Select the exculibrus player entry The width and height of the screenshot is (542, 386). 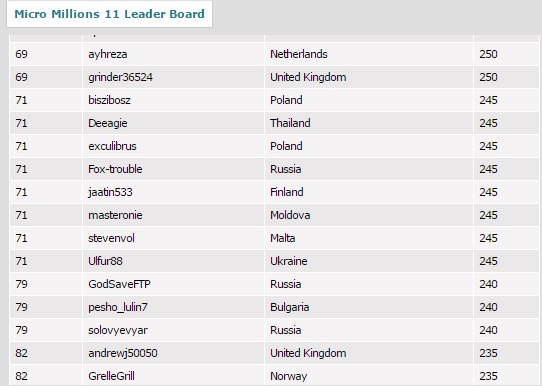point(112,146)
